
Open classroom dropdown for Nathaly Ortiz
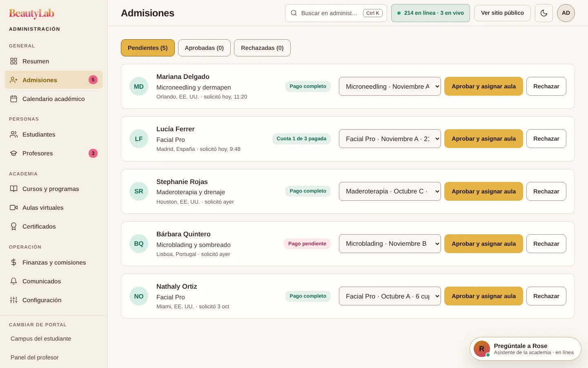[x=390, y=296]
